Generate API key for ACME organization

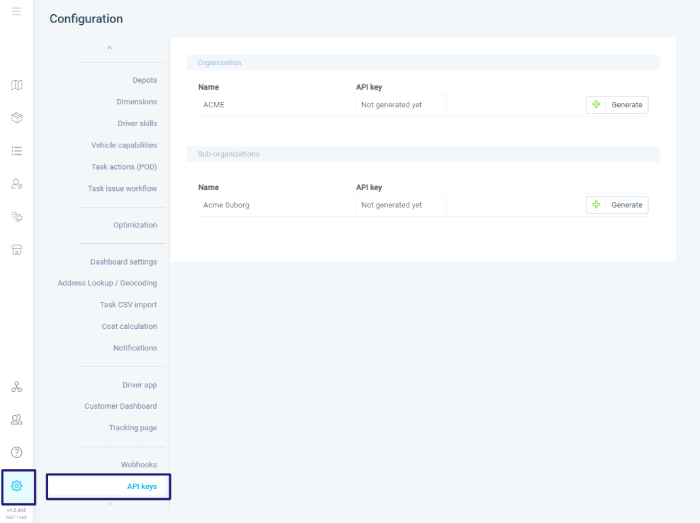[x=617, y=105]
